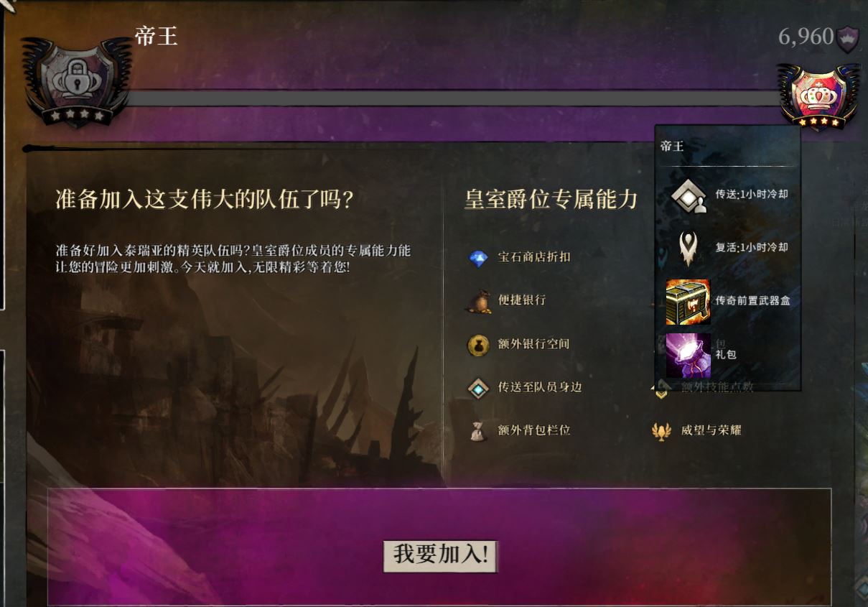Image resolution: width=868 pixels, height=607 pixels.
Task: Click the 帝王 tooltip header
Action: (x=672, y=147)
